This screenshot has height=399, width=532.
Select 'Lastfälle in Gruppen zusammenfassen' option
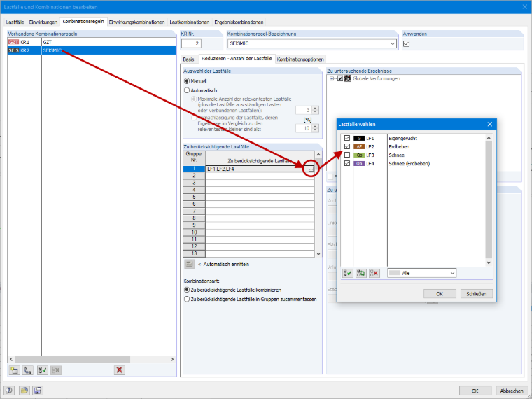click(187, 300)
